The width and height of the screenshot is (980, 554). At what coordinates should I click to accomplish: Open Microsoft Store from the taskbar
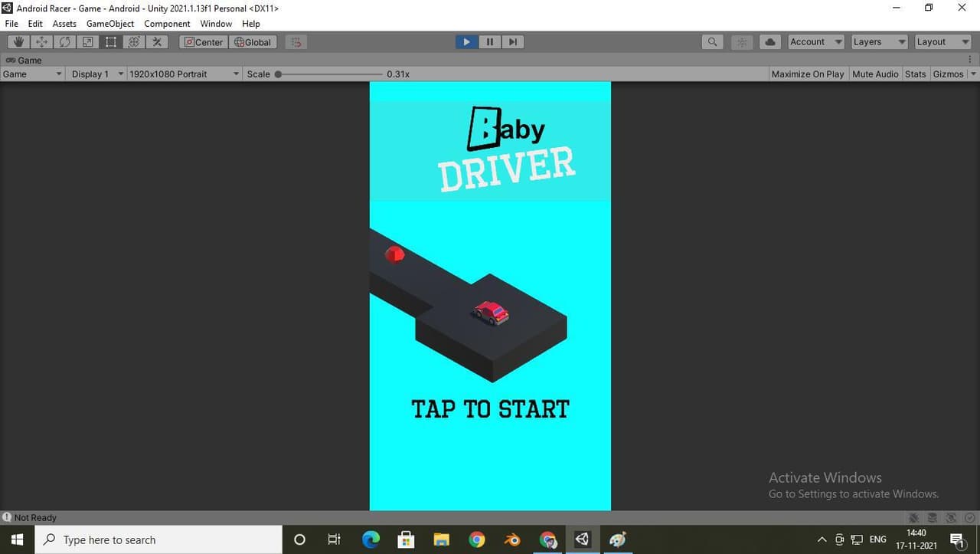point(406,539)
